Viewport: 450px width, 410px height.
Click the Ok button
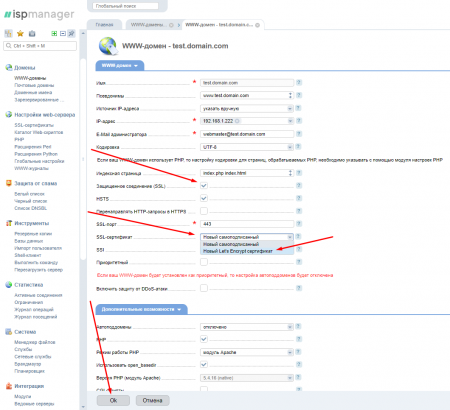coord(113,400)
